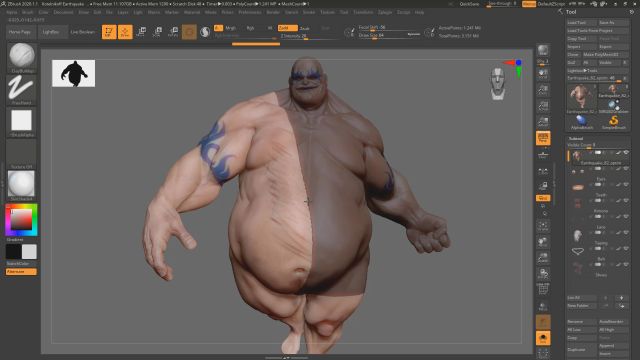
Task: Toggle visibility eye of top Earthquake subtool
Action: (626, 153)
